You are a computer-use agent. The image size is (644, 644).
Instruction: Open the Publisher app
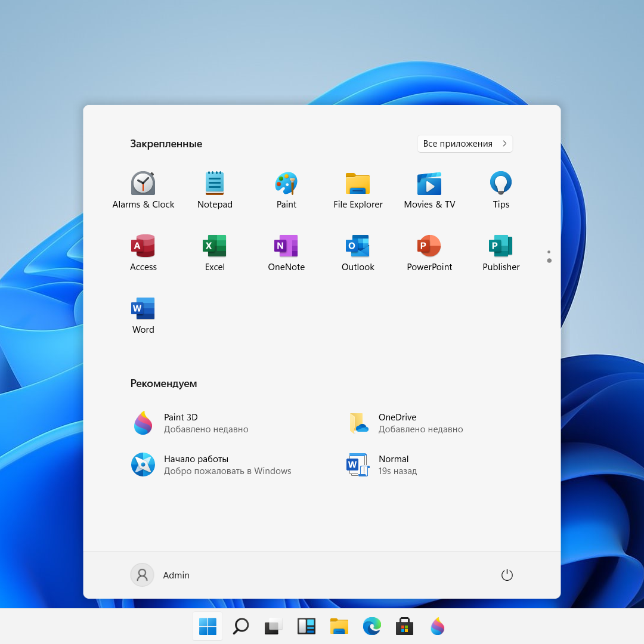coord(501,252)
